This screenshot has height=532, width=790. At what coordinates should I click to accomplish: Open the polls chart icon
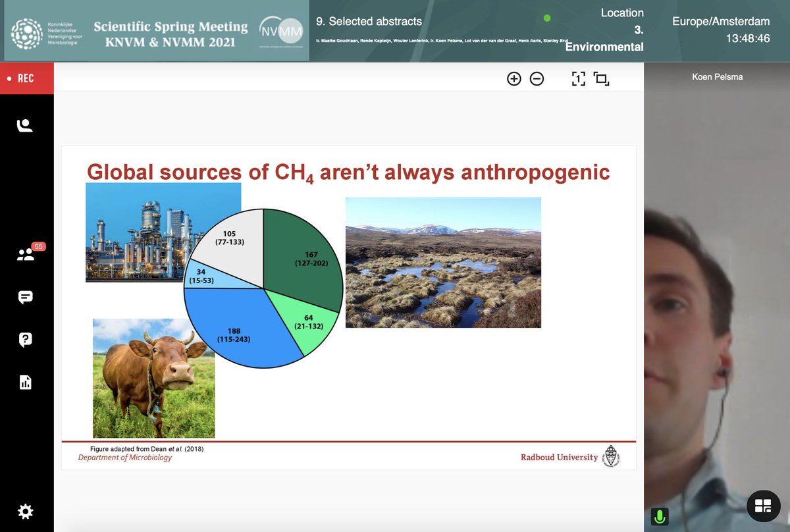25,382
